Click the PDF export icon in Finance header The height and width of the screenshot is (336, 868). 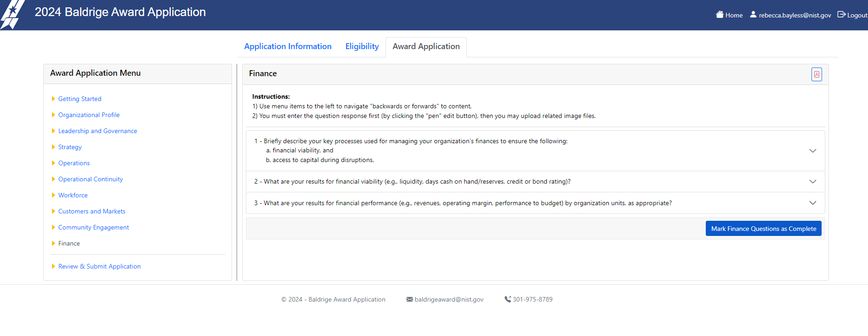point(816,74)
